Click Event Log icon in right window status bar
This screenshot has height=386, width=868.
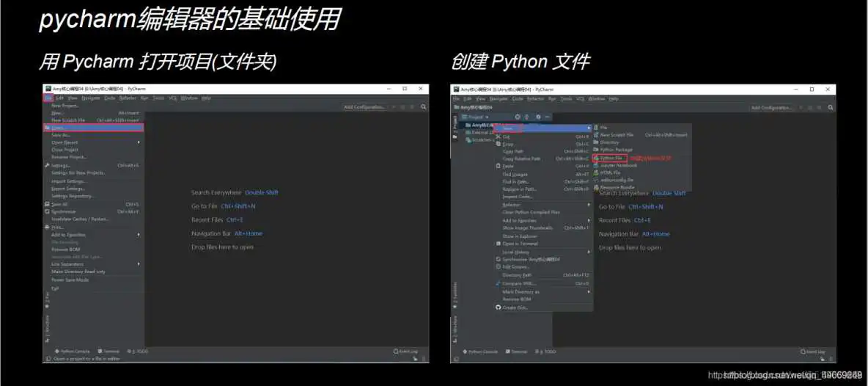[803, 352]
